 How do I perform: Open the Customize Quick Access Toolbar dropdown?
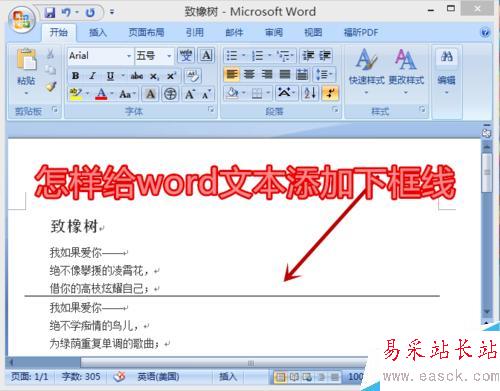(x=112, y=12)
